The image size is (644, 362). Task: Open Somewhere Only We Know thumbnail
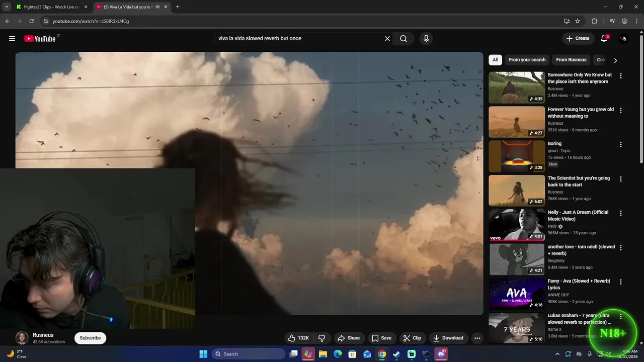point(517,87)
